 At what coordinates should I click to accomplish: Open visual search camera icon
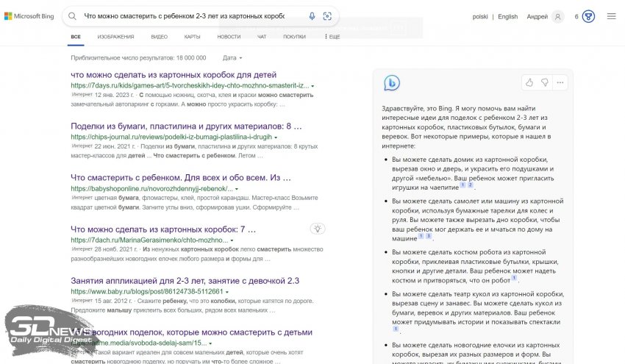(327, 16)
